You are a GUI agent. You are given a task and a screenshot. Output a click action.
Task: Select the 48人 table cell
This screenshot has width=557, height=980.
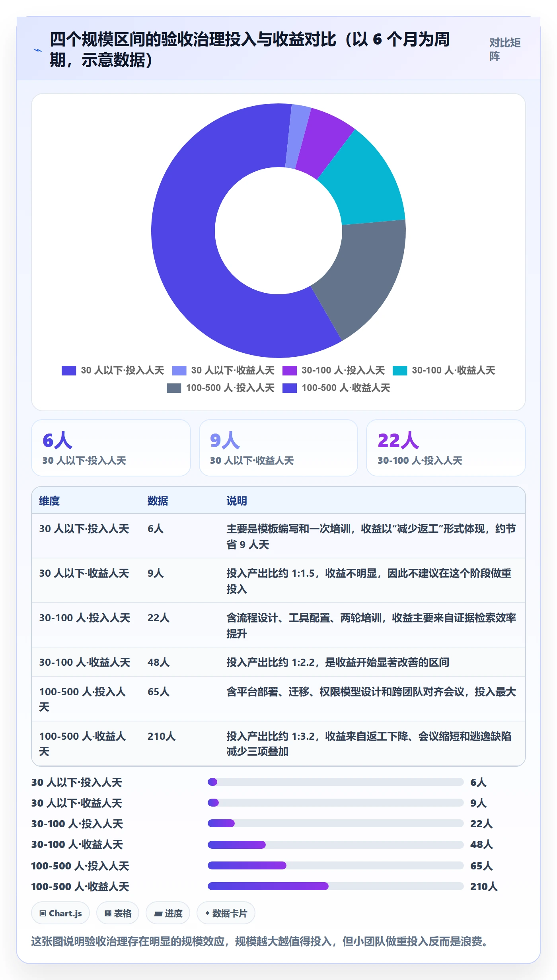(x=159, y=662)
